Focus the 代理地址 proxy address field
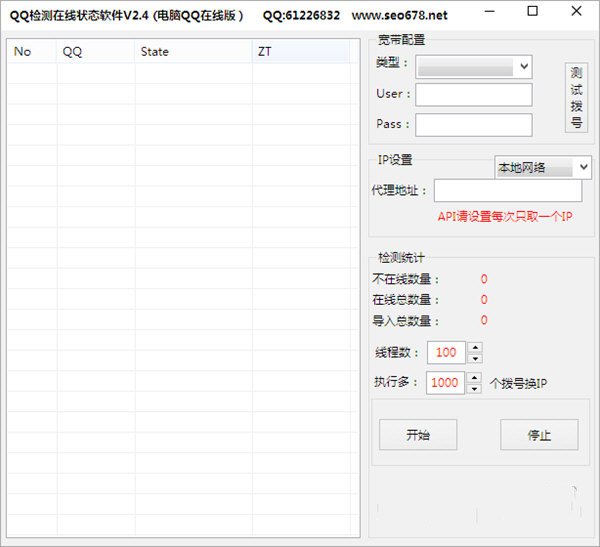The width and height of the screenshot is (600, 547). click(x=507, y=191)
